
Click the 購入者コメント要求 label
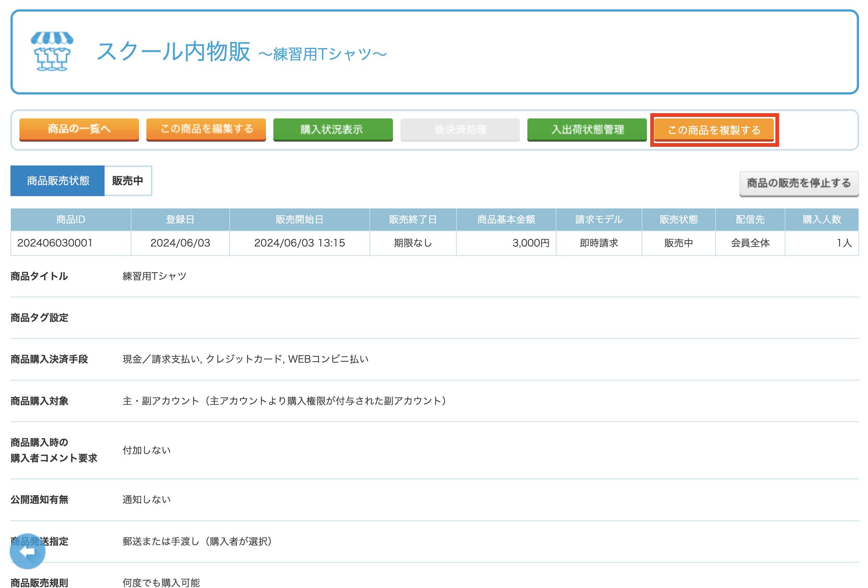[54, 458]
